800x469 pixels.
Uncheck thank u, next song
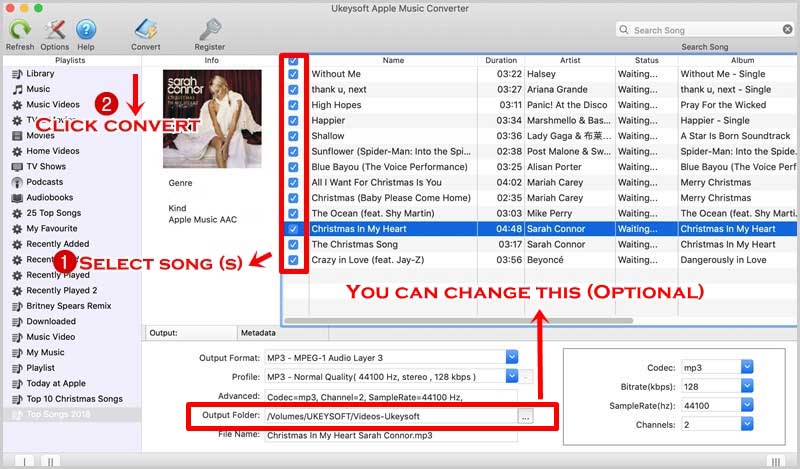tap(293, 89)
